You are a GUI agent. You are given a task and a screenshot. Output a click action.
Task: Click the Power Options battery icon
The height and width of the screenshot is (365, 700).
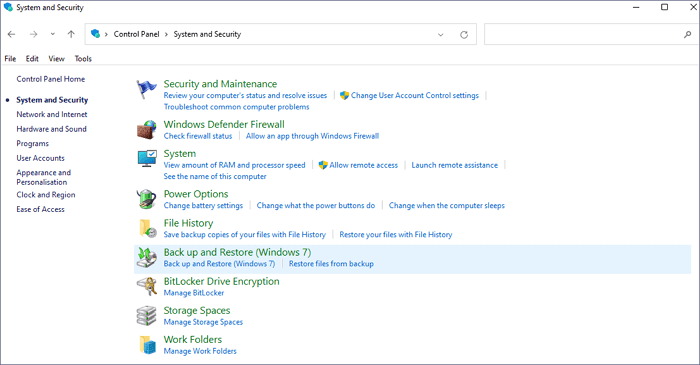(146, 199)
